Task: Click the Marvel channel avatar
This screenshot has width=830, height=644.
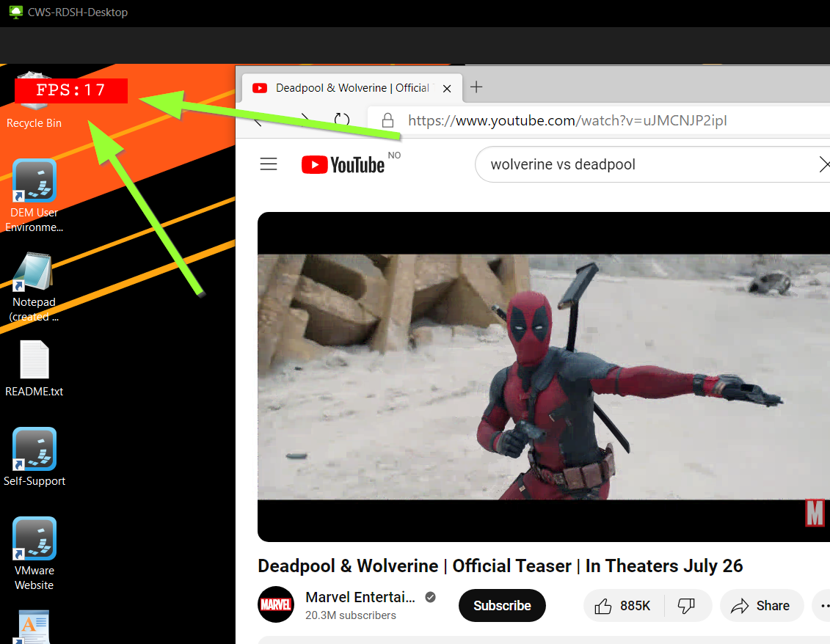Action: (x=276, y=605)
